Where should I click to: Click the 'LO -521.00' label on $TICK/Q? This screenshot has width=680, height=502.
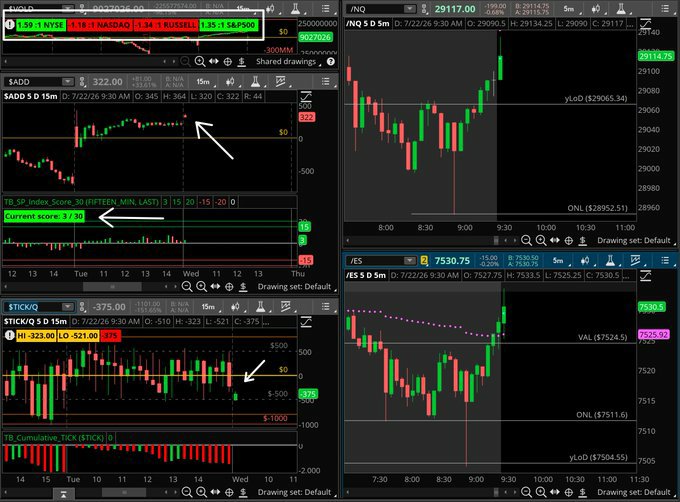pyautogui.click(x=78, y=336)
